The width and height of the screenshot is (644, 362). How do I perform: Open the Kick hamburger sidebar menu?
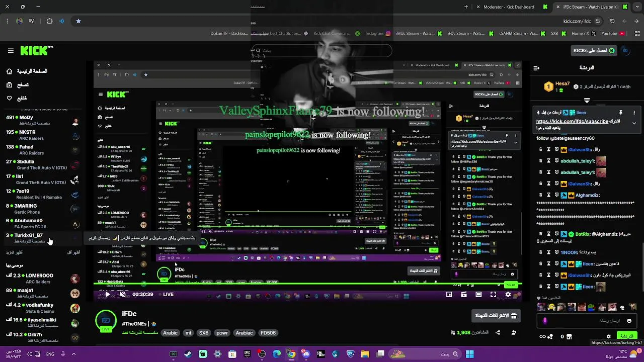pyautogui.click(x=11, y=51)
